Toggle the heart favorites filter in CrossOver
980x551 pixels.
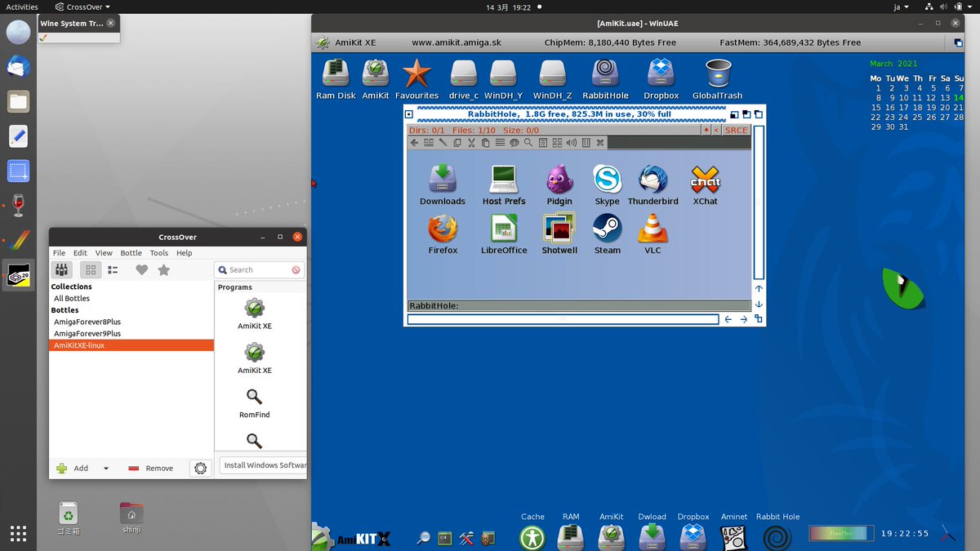click(x=141, y=269)
